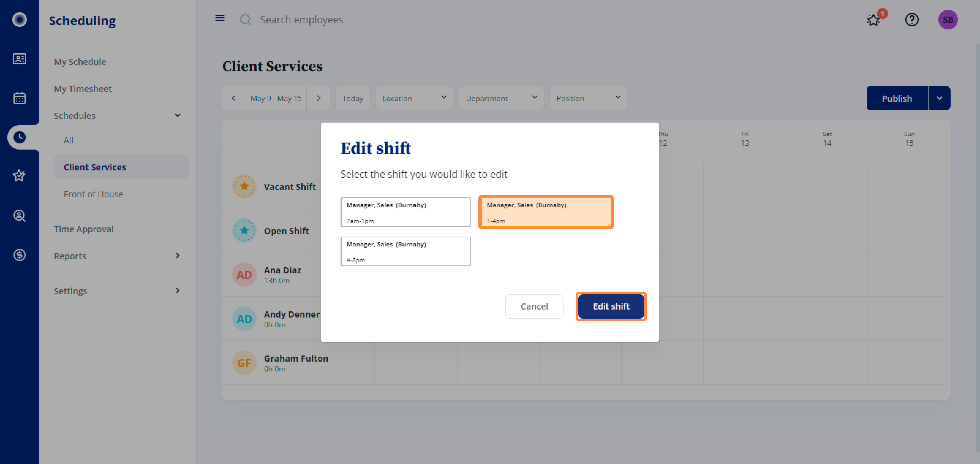The image size is (980, 464).
Task: Open the dollar payroll icon
Action: click(x=19, y=255)
